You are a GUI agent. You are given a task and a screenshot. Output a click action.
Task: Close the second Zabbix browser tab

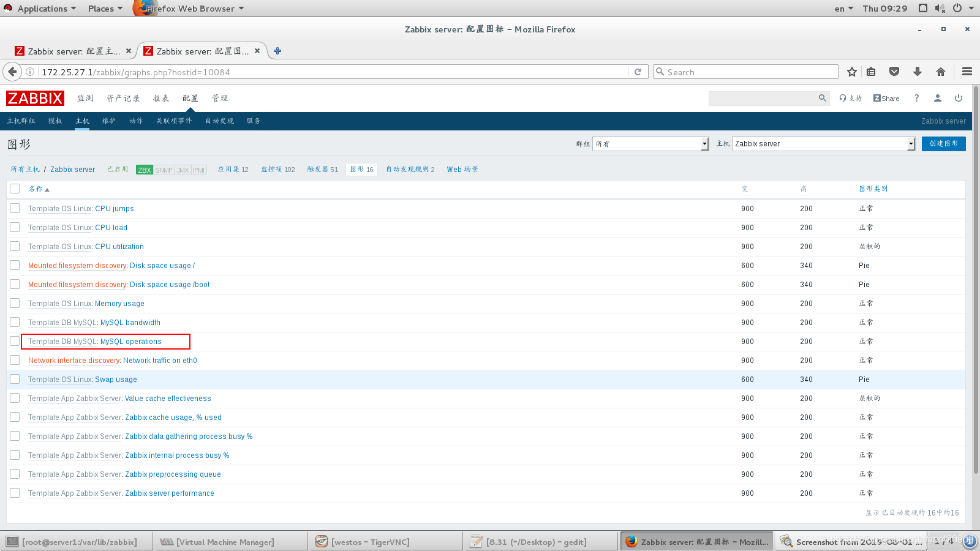click(x=257, y=51)
